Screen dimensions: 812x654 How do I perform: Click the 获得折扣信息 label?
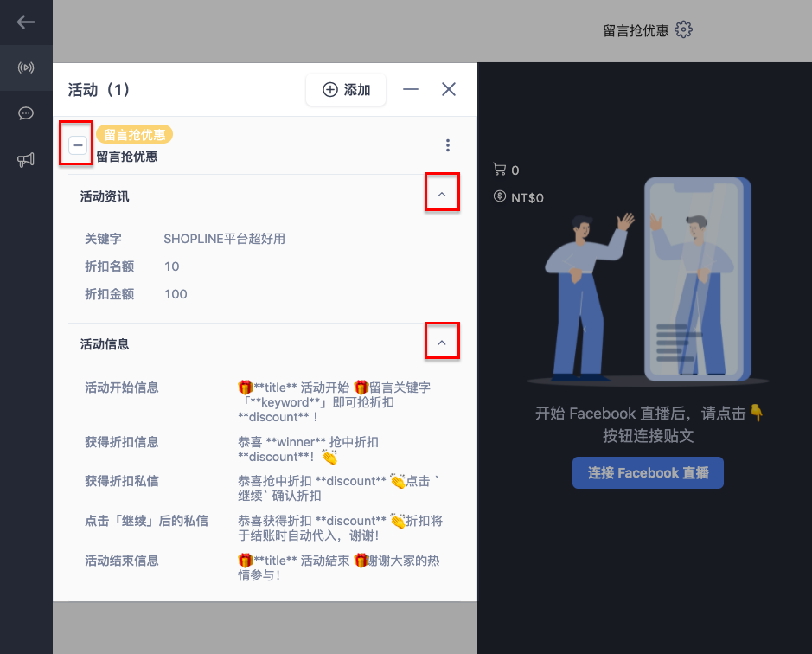coord(122,442)
